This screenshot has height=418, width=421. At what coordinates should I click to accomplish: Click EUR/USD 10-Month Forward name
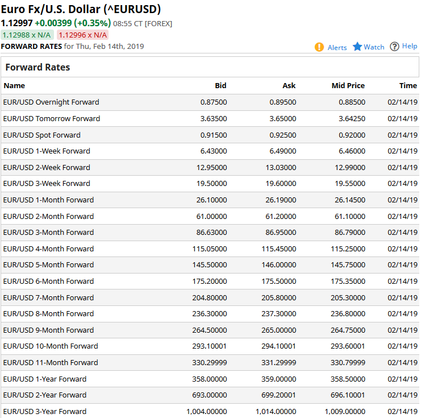pyautogui.click(x=51, y=346)
